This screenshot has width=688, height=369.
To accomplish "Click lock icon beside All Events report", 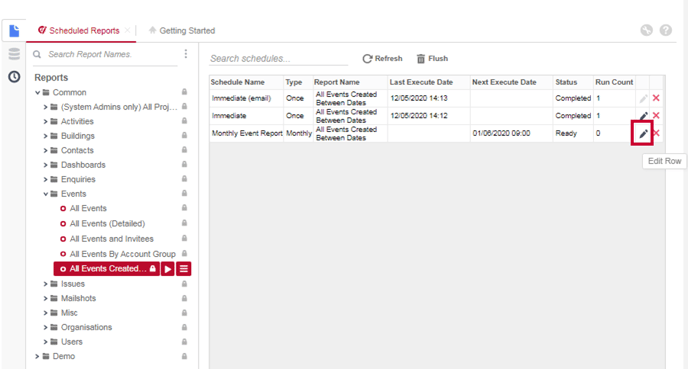I will click(184, 208).
